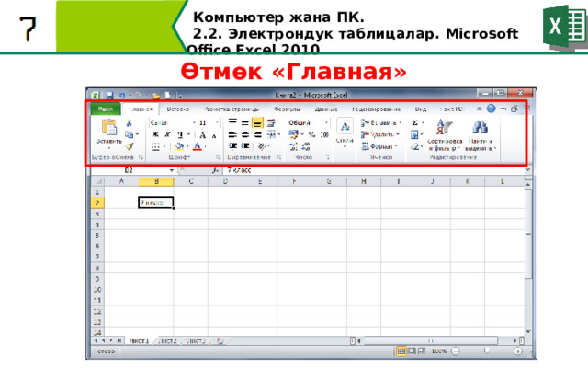Image resolution: width=588 pixels, height=368 pixels.
Task: Center text horizontally in the cell
Action: (245, 134)
